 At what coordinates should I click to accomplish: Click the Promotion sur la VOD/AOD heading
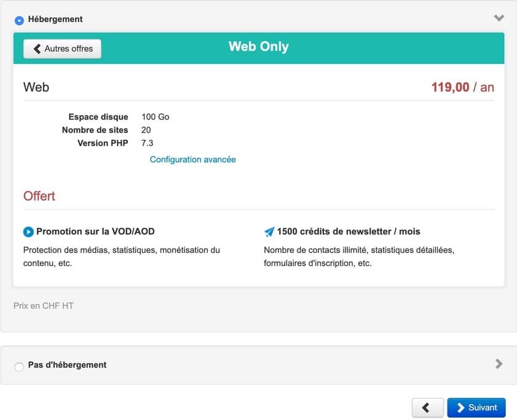coord(95,231)
